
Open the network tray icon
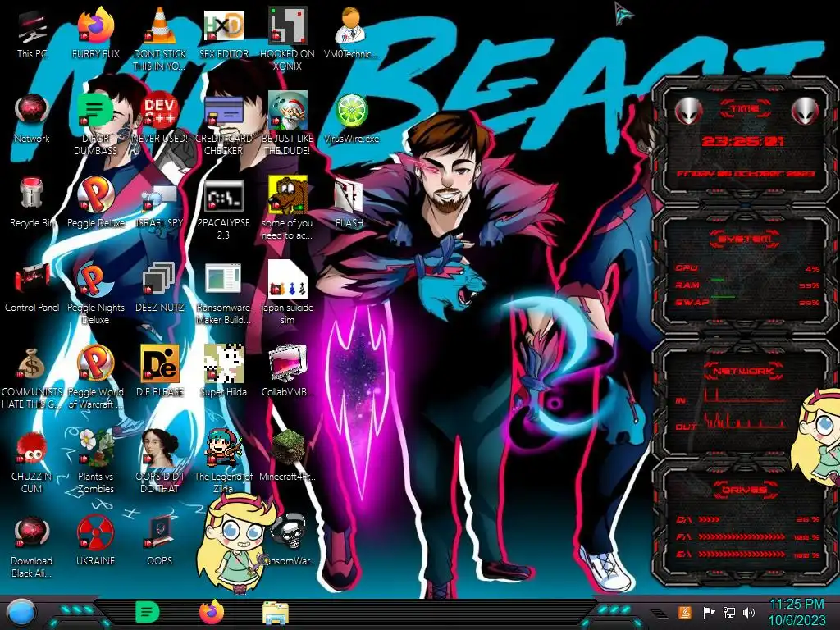(x=728, y=612)
